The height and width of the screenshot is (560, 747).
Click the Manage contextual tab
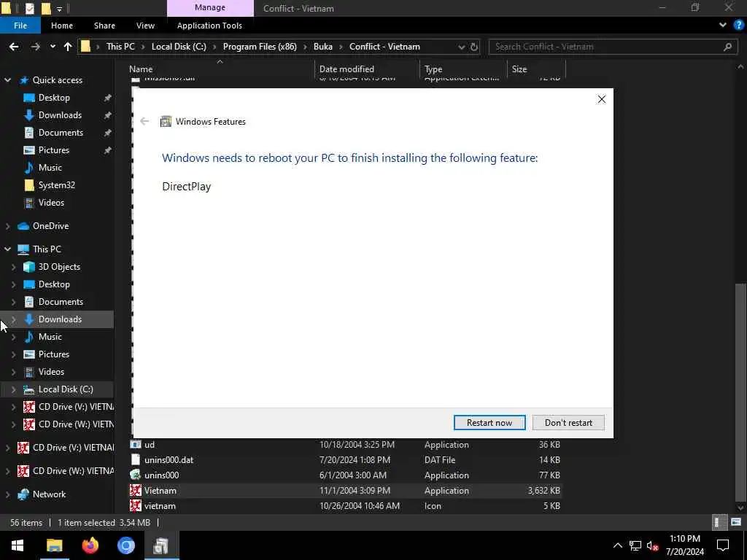[x=210, y=8]
